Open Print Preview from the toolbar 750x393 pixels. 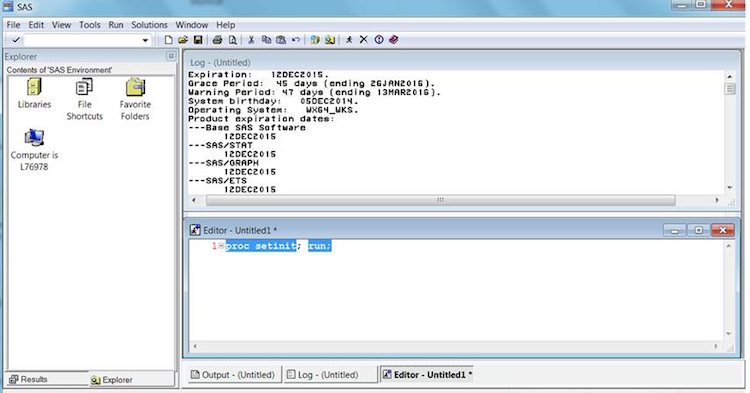[232, 40]
